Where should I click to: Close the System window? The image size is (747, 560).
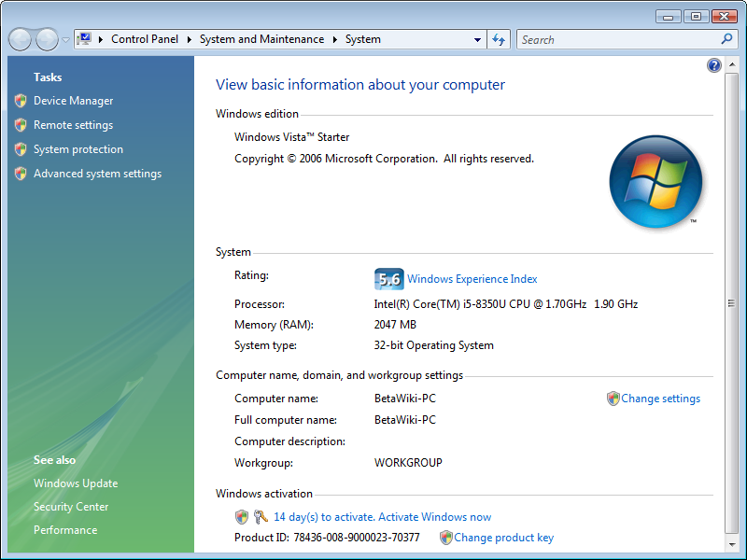click(x=725, y=17)
